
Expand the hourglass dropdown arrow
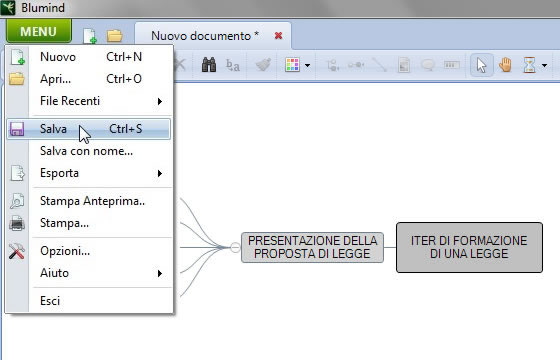pyautogui.click(x=544, y=65)
